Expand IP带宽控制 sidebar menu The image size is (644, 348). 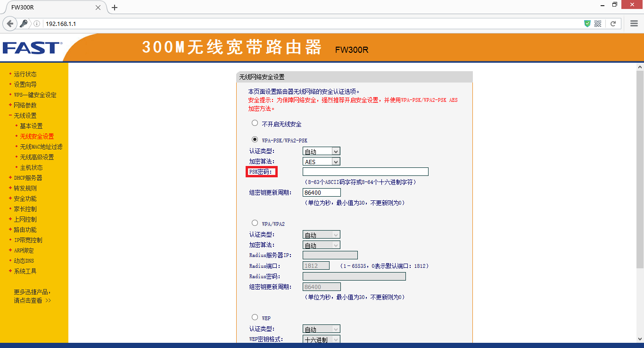(x=28, y=240)
